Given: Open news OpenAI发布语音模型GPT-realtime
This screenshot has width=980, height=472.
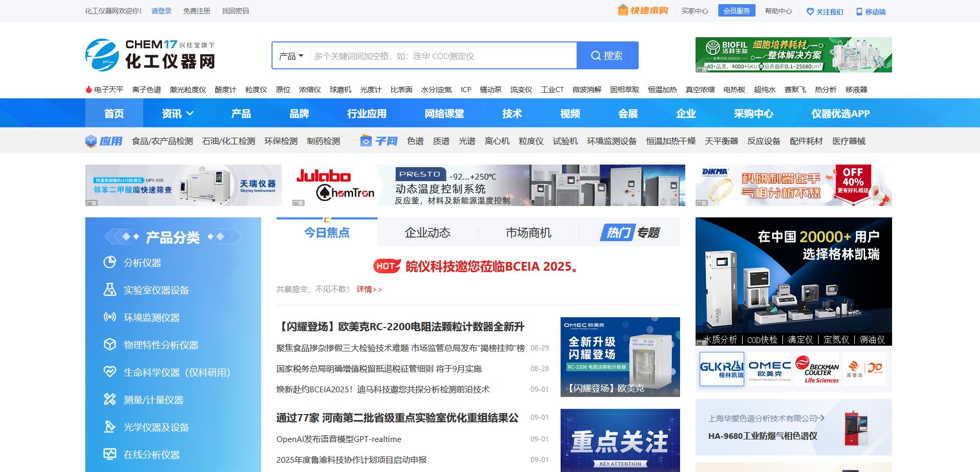Looking at the screenshot, I should pos(339,439).
